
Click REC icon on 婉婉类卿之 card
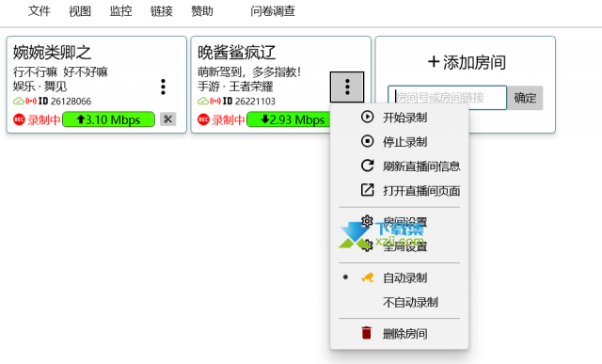click(x=19, y=119)
